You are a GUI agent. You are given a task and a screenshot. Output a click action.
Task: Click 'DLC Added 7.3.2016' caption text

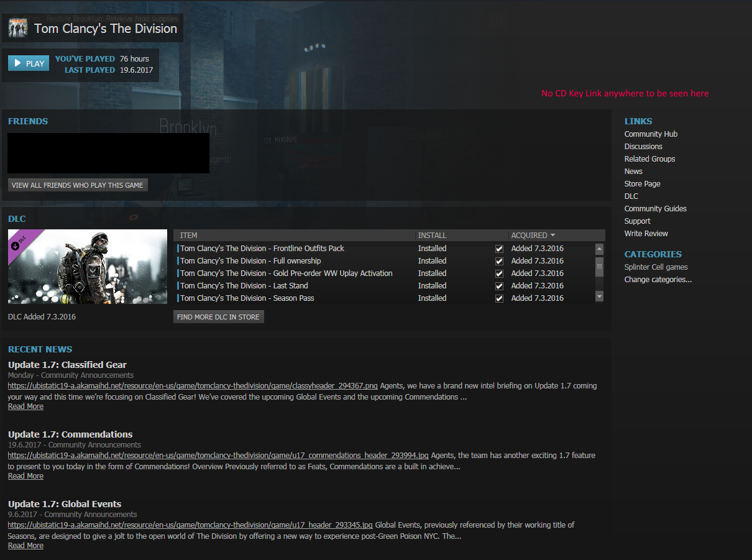tap(42, 317)
